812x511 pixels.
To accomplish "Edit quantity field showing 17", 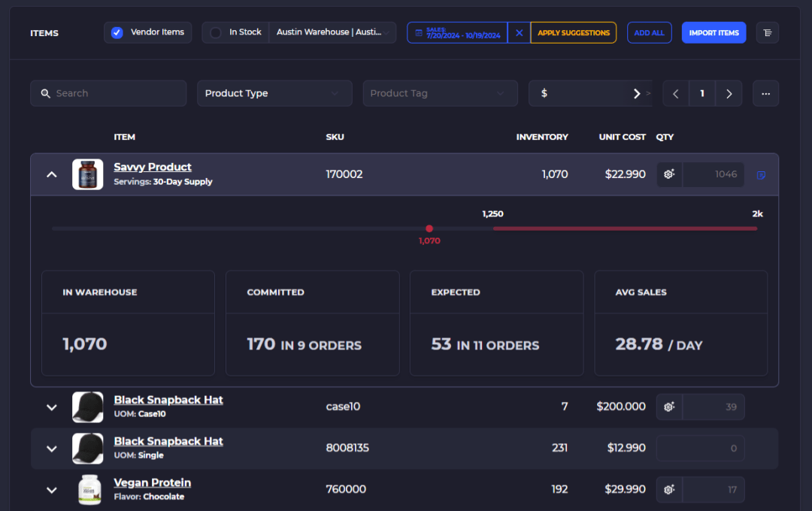I will tap(713, 490).
